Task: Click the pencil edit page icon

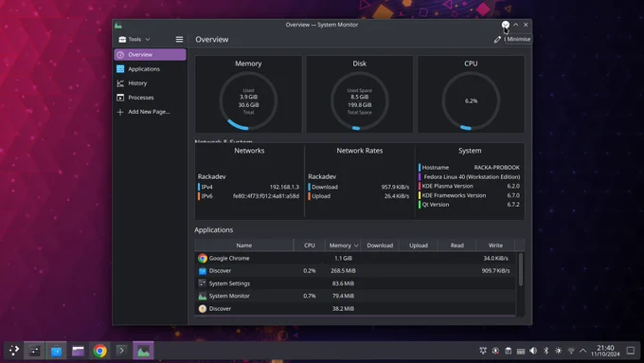Action: coord(497,40)
